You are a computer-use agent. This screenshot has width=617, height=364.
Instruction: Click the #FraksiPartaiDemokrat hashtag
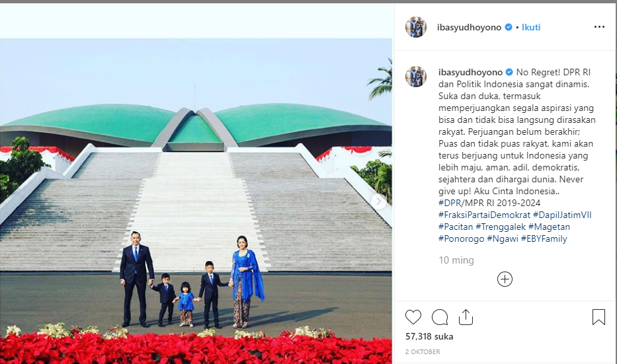tap(484, 215)
